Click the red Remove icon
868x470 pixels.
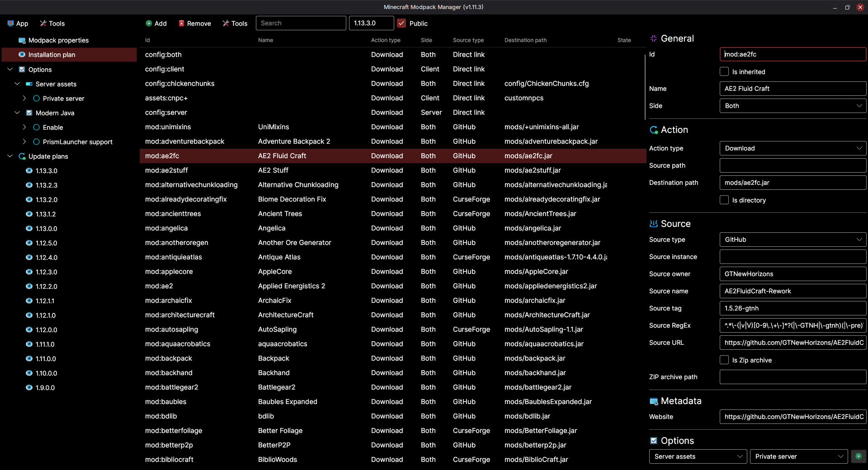(181, 23)
